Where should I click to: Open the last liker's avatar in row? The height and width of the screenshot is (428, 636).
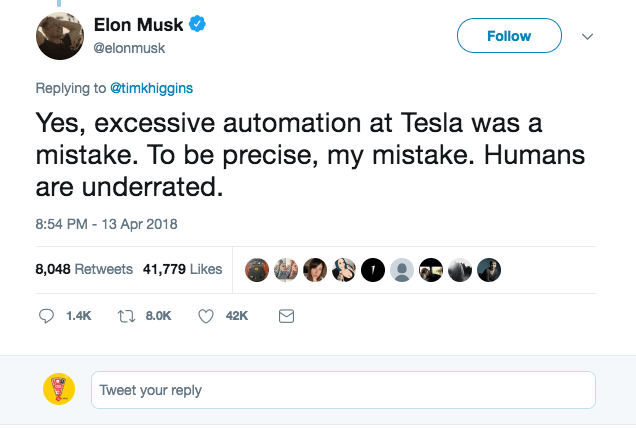[x=489, y=269]
